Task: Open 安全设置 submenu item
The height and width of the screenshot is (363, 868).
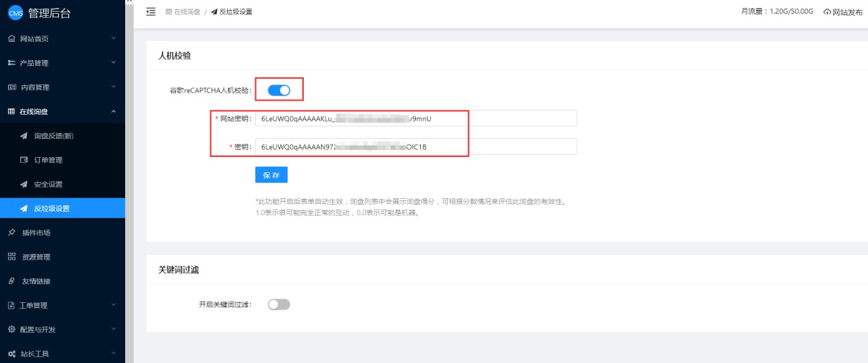Action: [x=62, y=184]
